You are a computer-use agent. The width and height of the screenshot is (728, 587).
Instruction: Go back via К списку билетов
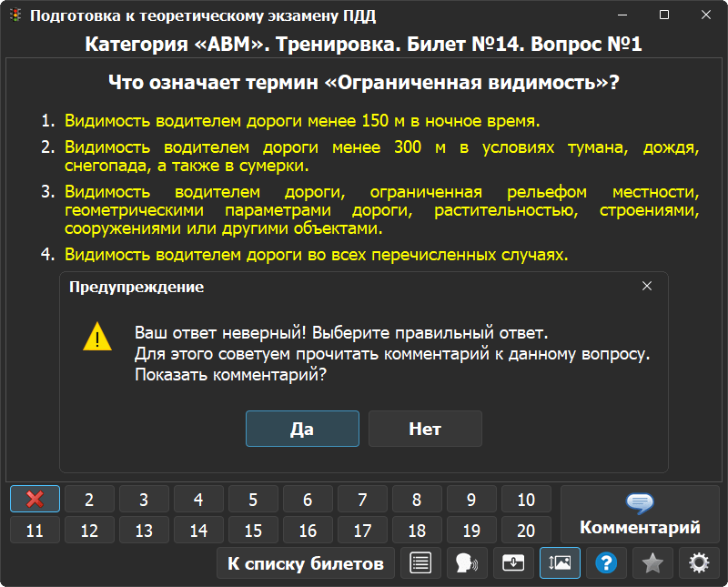tap(306, 562)
